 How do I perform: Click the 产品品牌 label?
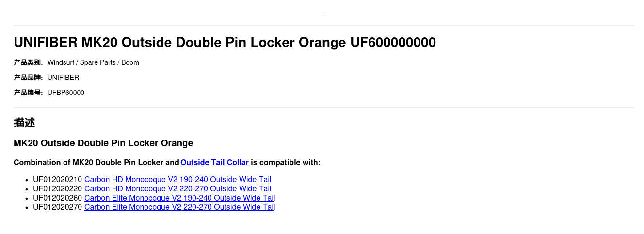point(28,78)
